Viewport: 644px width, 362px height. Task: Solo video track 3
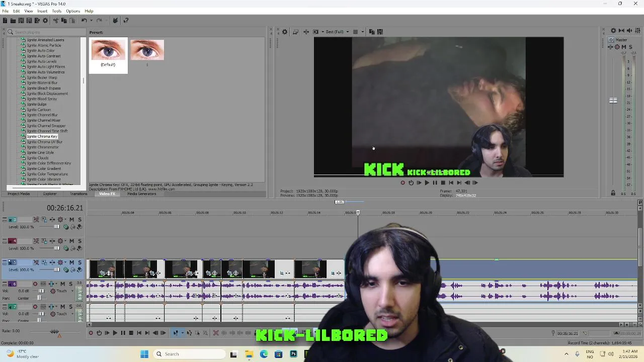79,220
